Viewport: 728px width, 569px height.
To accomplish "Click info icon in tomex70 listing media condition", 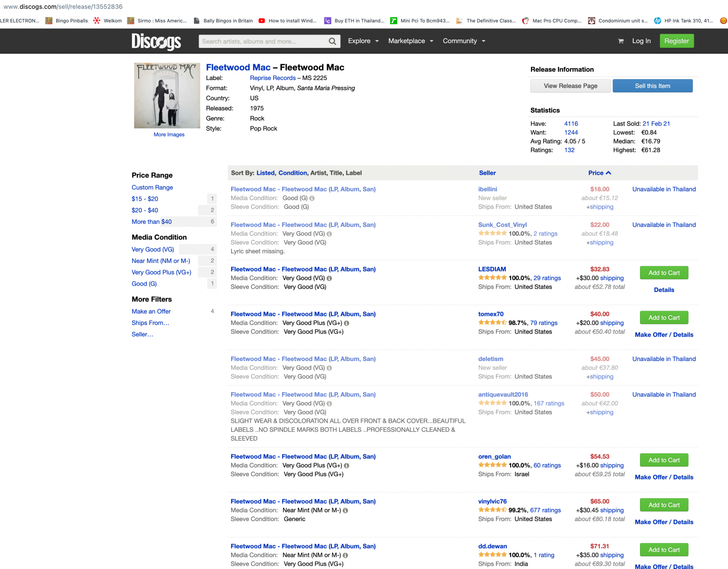I will click(347, 323).
